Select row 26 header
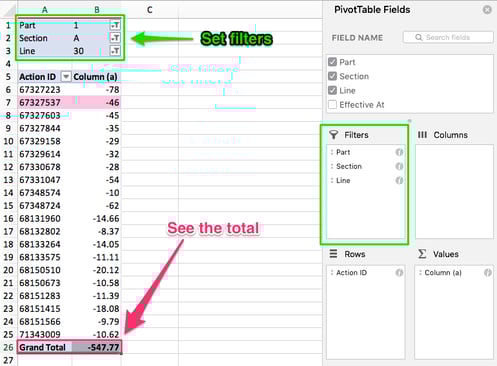Viewport: 497px width, 366px height. tap(8, 347)
